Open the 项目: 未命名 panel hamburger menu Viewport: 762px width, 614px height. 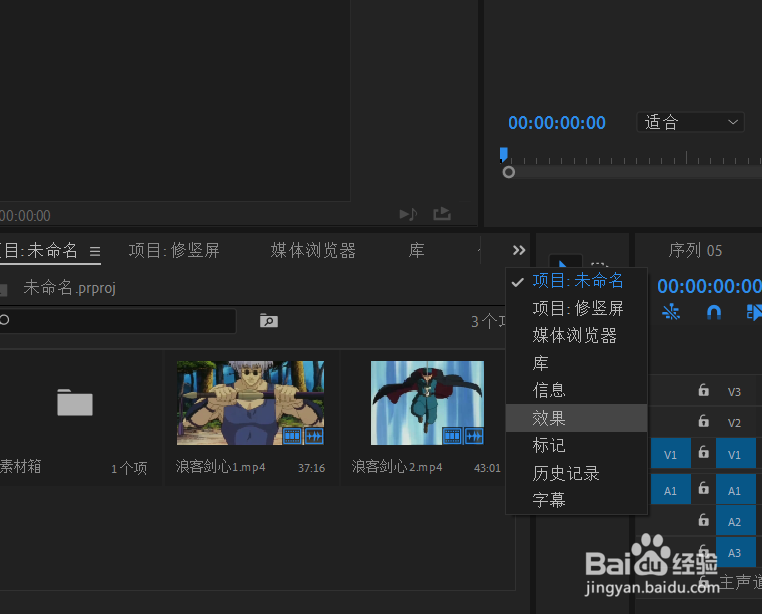[95, 251]
